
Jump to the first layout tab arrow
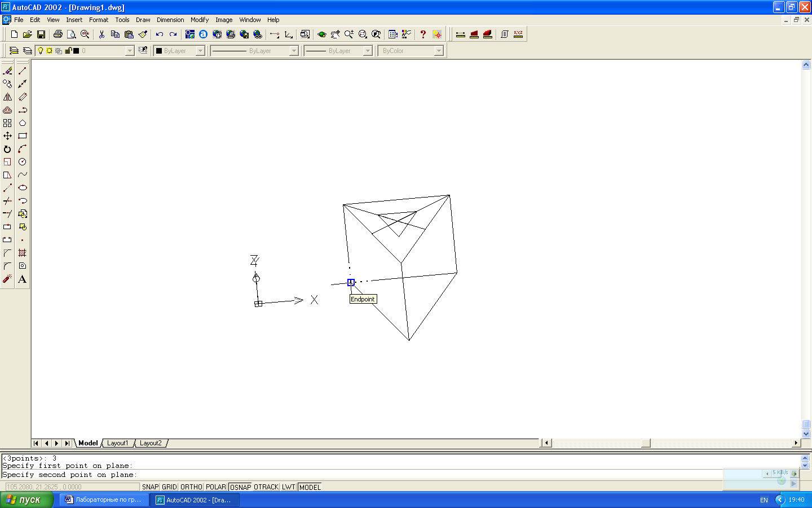pos(36,443)
